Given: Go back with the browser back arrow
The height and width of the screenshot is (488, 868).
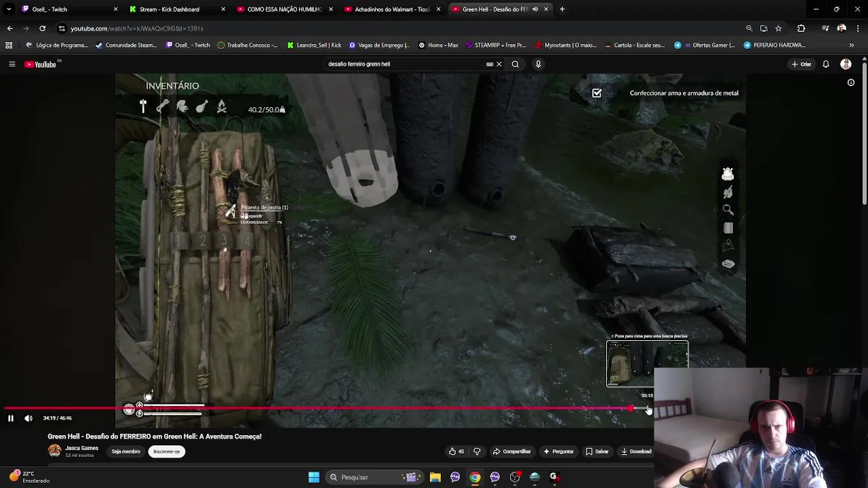Looking at the screenshot, I should coord(9,28).
